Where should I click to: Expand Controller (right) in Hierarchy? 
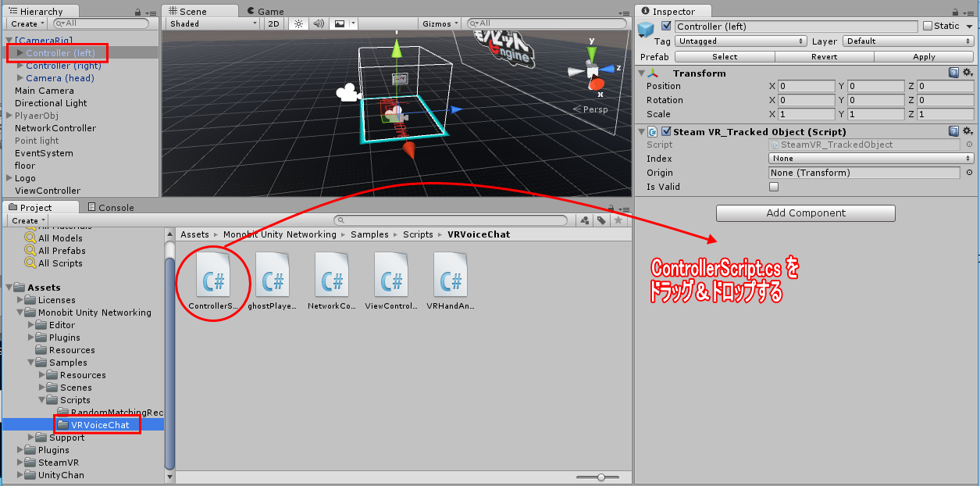[x=20, y=66]
